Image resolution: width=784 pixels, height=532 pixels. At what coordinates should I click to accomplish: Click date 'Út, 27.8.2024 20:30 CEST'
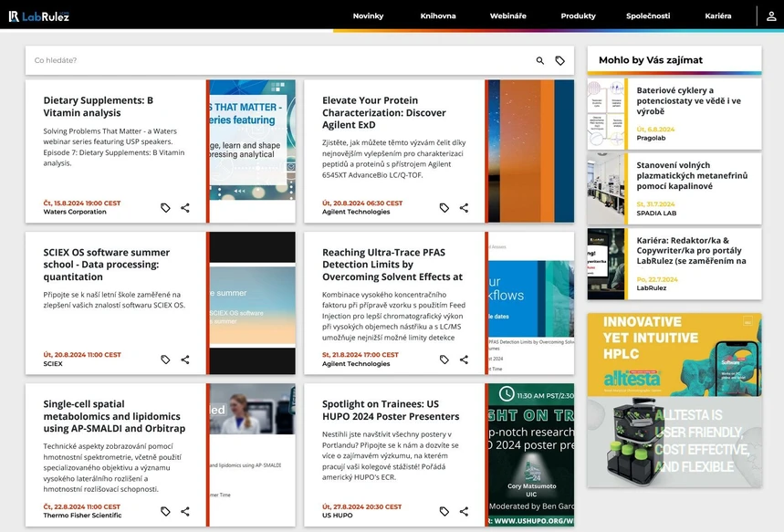[x=361, y=506]
